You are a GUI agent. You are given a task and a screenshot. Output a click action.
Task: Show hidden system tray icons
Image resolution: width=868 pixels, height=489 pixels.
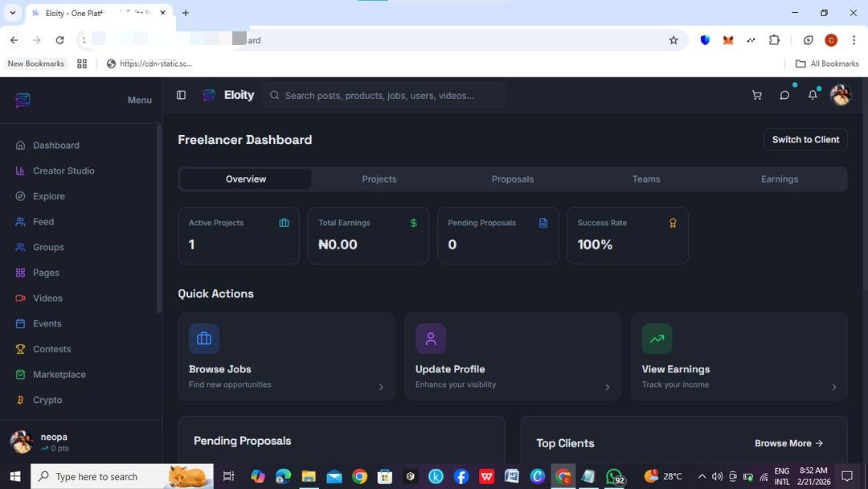[x=702, y=476]
